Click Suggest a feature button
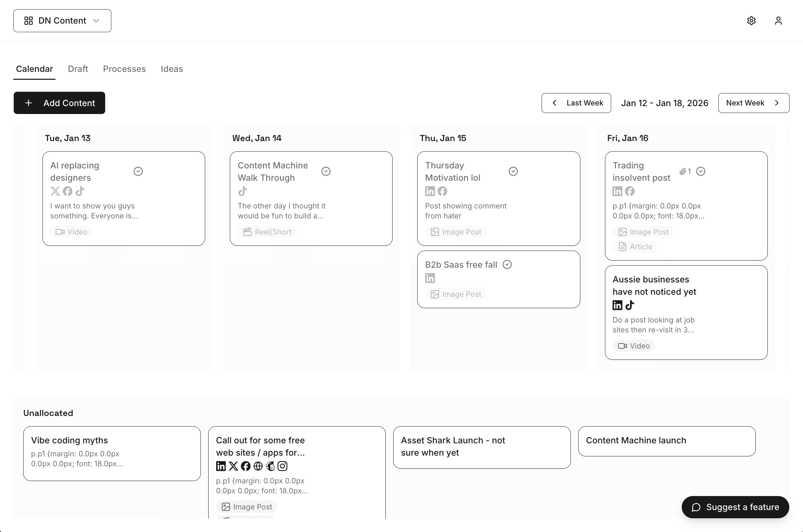This screenshot has width=803, height=532. point(735,507)
